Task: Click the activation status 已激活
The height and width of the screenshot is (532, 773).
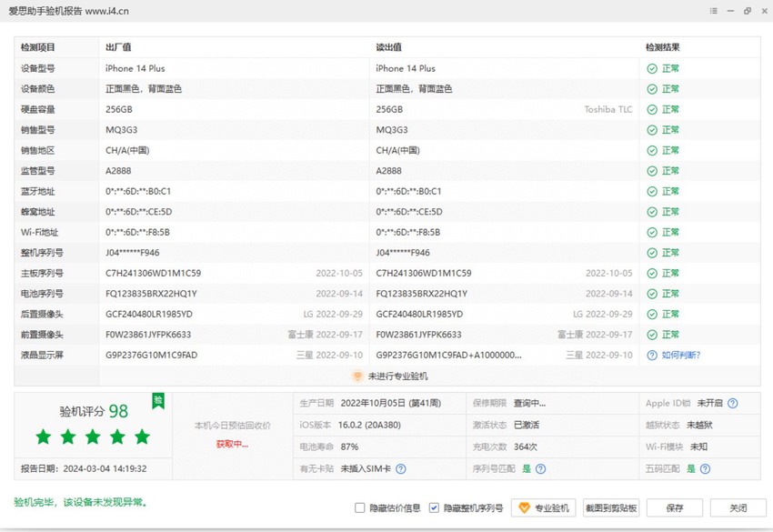Action: [x=527, y=425]
